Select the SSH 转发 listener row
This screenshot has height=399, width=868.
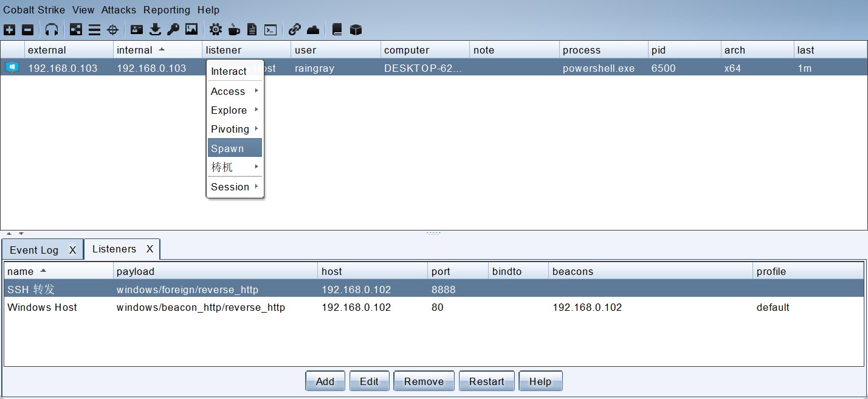tap(433, 290)
